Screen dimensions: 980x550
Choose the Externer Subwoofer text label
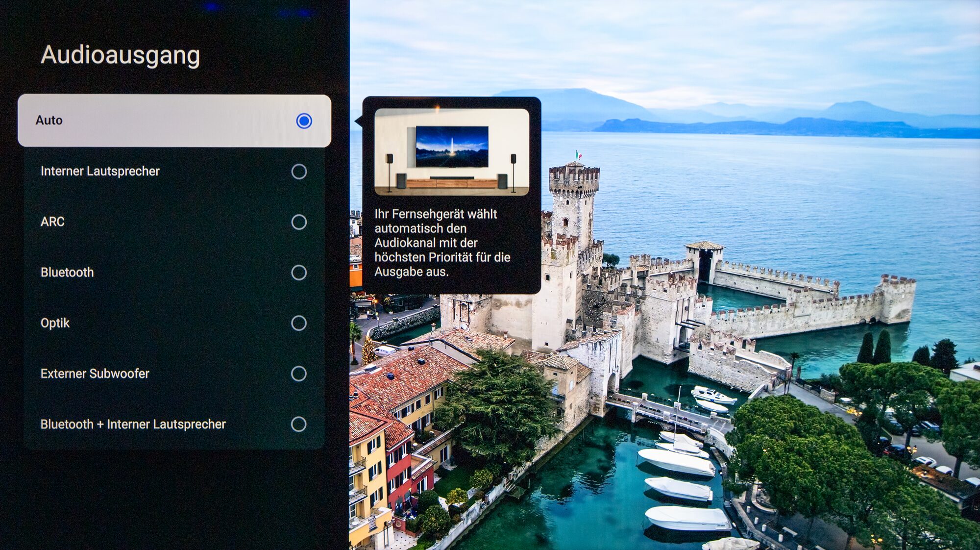[95, 374]
